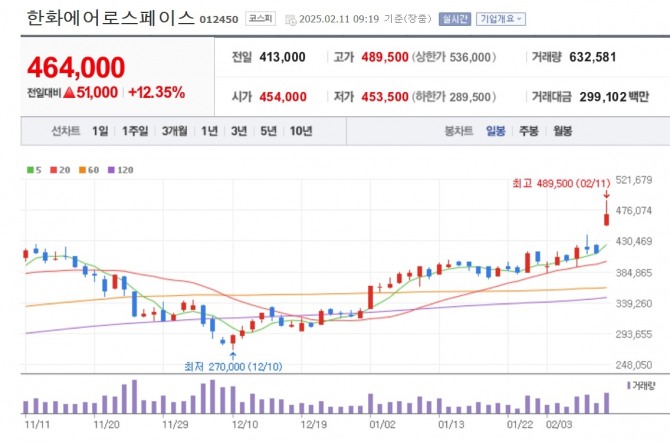This screenshot has width=670, height=444.
Task: Show the 3개월 chart range
Action: coord(175,131)
